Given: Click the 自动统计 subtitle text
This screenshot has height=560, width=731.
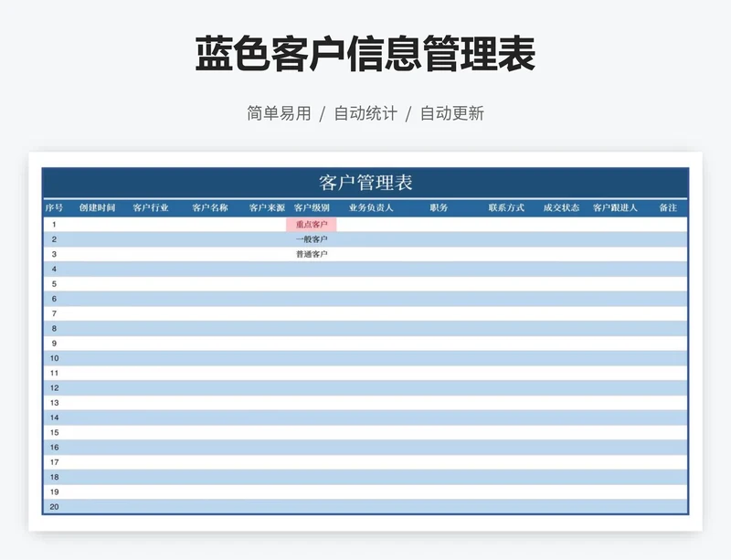Looking at the screenshot, I should [365, 113].
